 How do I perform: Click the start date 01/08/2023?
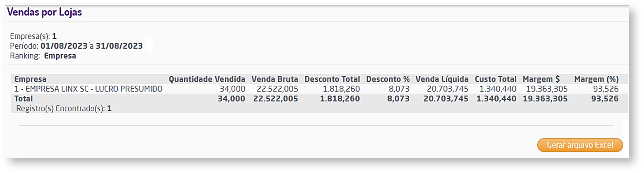(x=64, y=46)
